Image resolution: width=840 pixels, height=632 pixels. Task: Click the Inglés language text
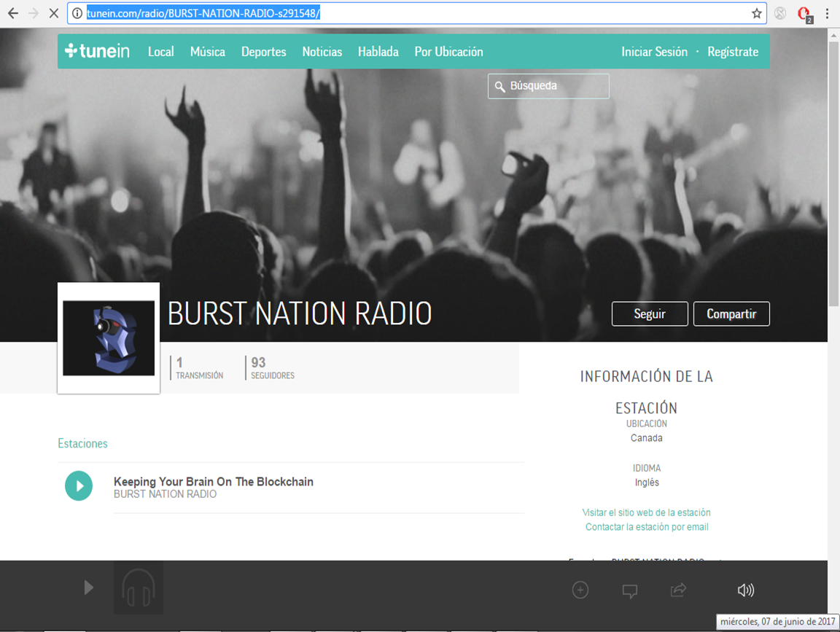[647, 483]
